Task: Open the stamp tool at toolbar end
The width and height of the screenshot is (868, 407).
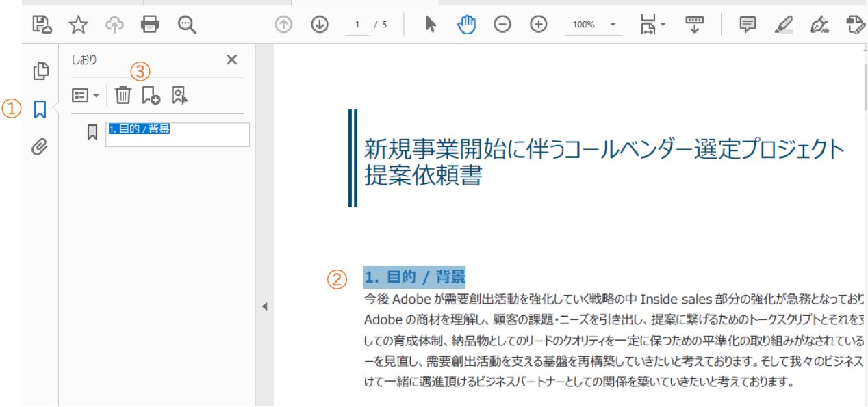Action: pyautogui.click(x=856, y=25)
